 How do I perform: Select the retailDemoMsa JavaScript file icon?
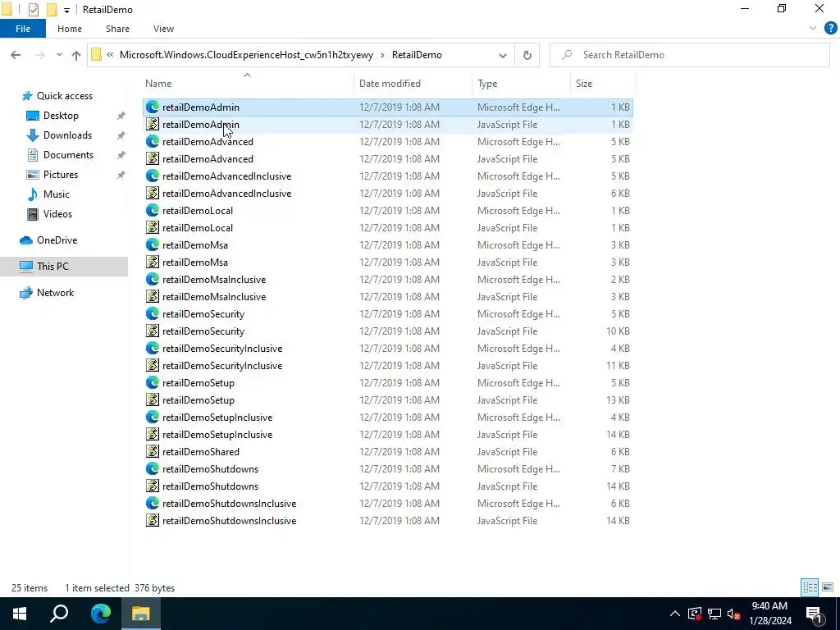coord(153,262)
